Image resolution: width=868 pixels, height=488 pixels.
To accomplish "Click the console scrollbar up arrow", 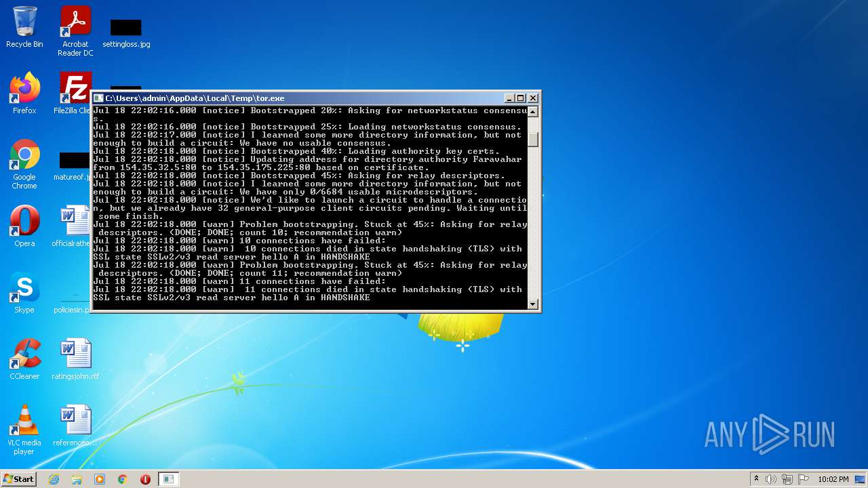I will (x=533, y=112).
